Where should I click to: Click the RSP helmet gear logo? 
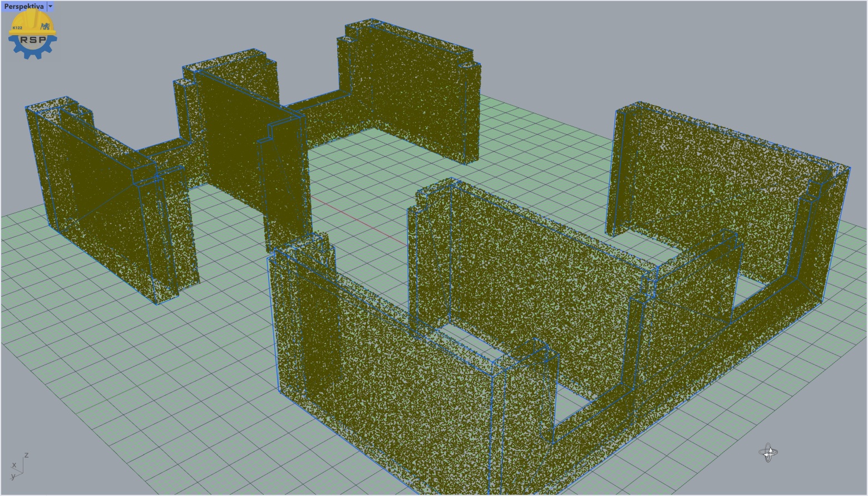click(x=32, y=35)
